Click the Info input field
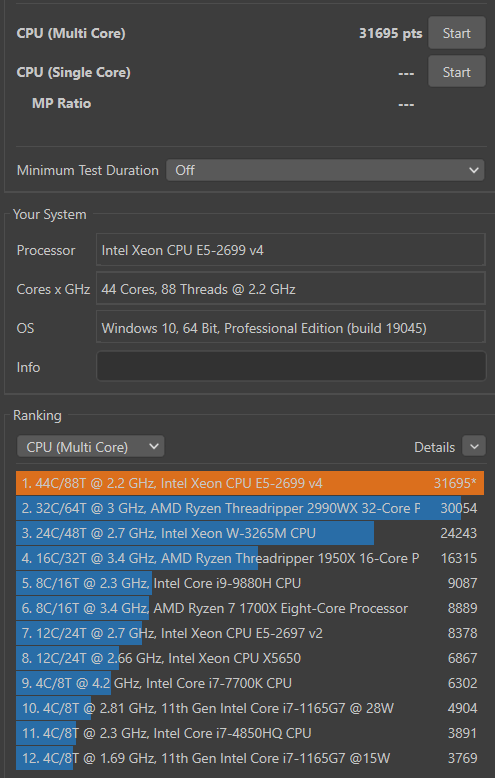This screenshot has width=495, height=778. 291,367
